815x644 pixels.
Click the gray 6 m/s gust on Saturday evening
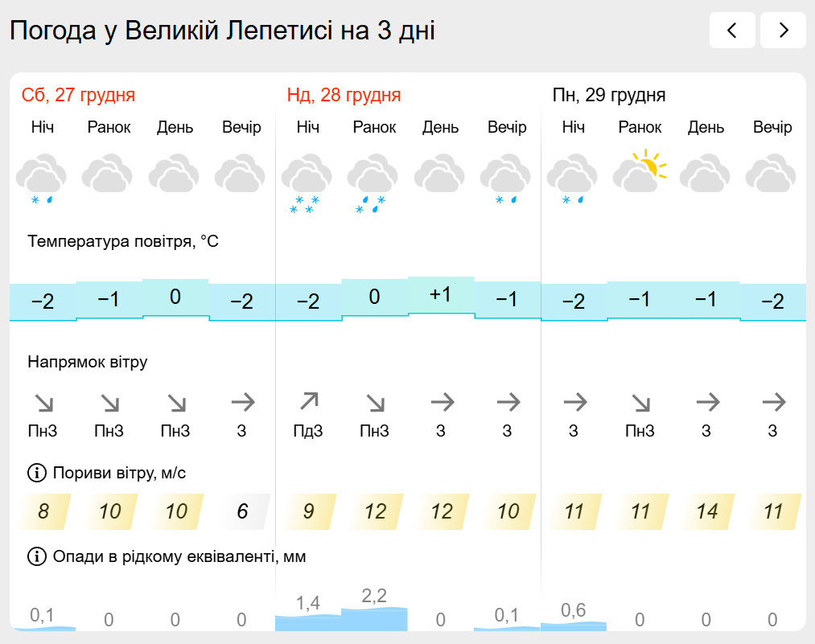pyautogui.click(x=242, y=511)
